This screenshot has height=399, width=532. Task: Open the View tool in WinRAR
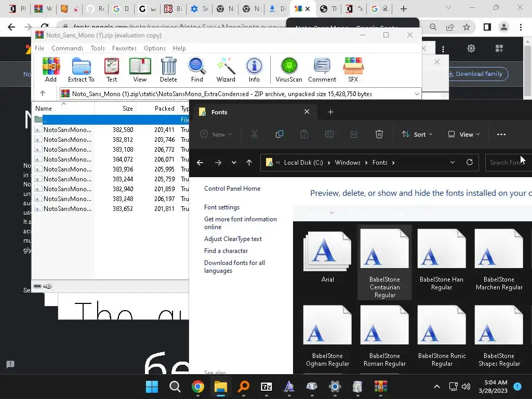coord(140,70)
